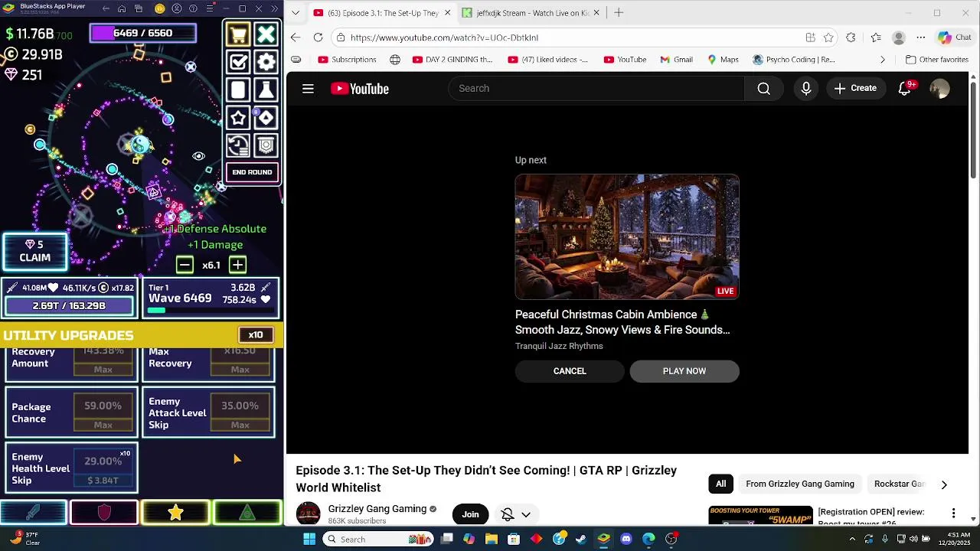Open YouTube notifications bell
Image resolution: width=980 pixels, height=551 pixels.
point(904,89)
